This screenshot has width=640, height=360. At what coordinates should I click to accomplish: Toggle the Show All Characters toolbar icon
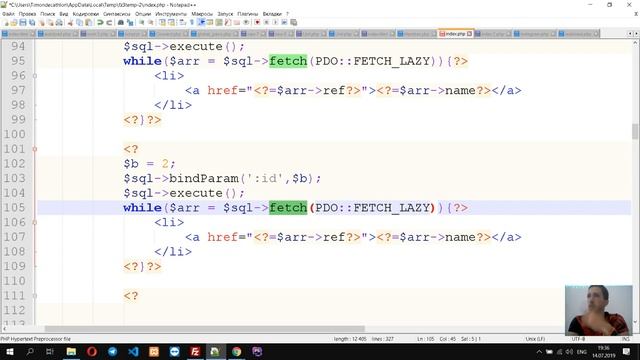tap(191, 22)
